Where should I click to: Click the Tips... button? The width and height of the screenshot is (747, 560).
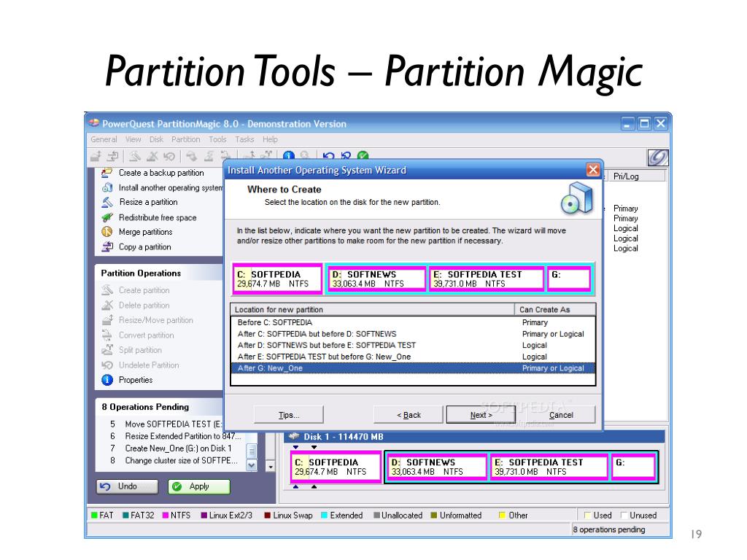289,415
